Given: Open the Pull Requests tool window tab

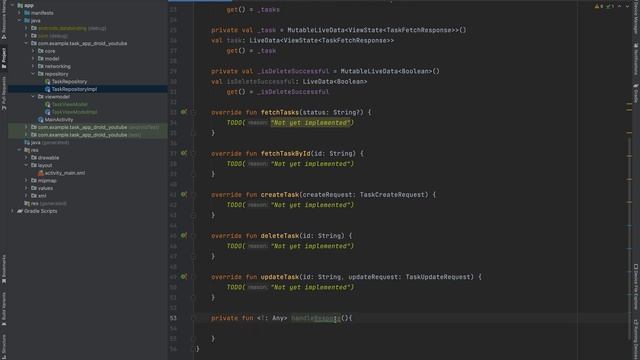Looking at the screenshot, I should [4, 93].
